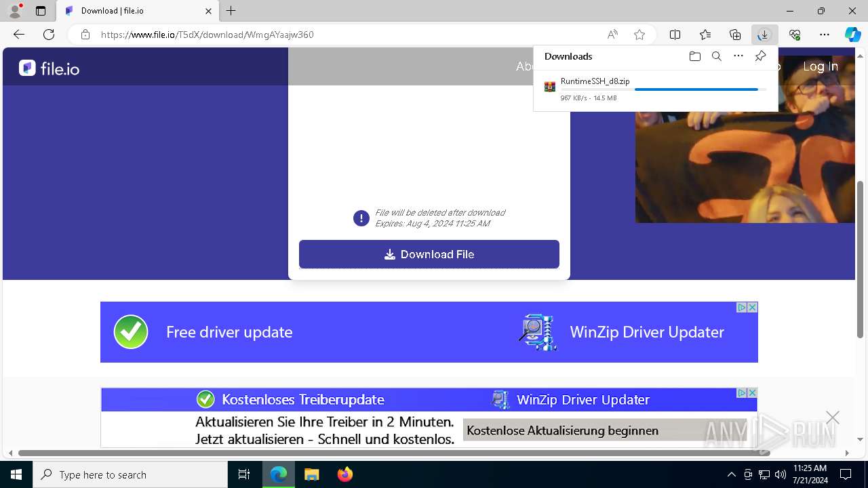Click the address bar URL field

tap(346, 35)
